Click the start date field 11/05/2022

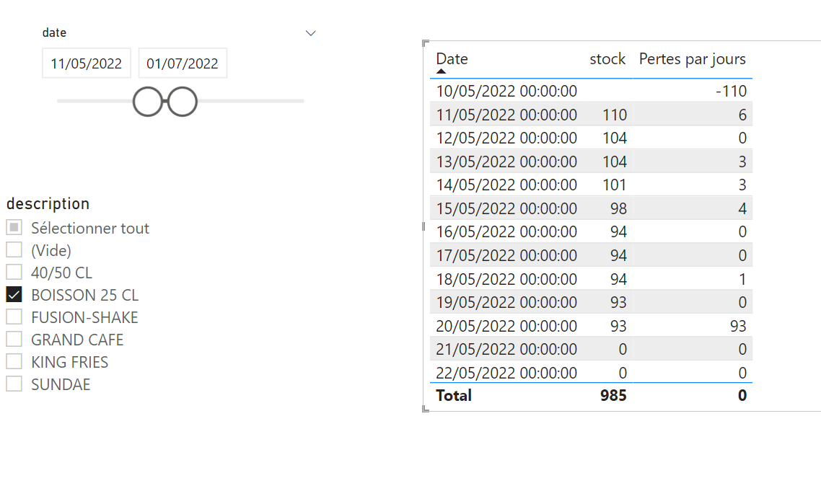tap(87, 63)
